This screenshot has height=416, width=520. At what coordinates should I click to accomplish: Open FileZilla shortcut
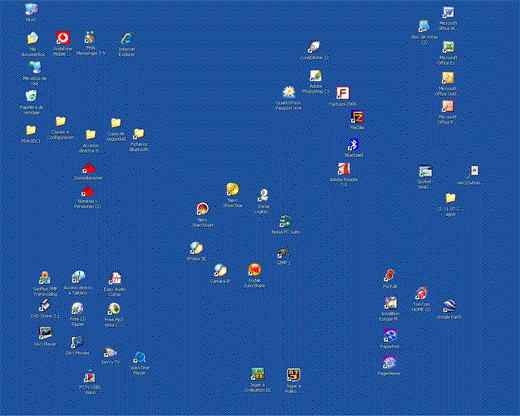(x=357, y=117)
